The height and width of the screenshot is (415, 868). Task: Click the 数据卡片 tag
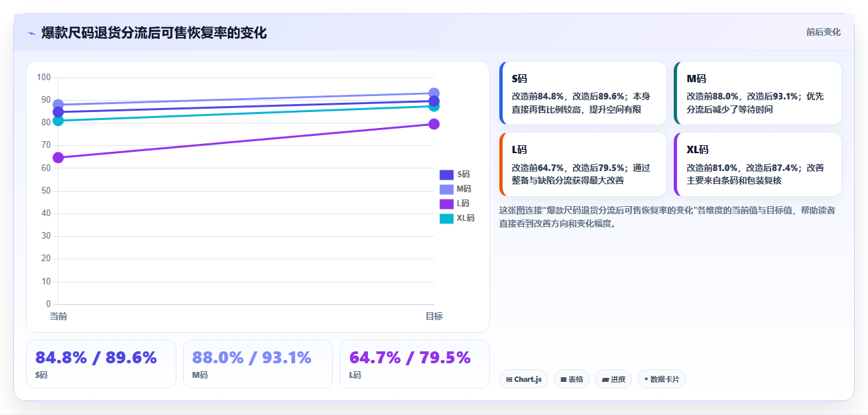662,379
